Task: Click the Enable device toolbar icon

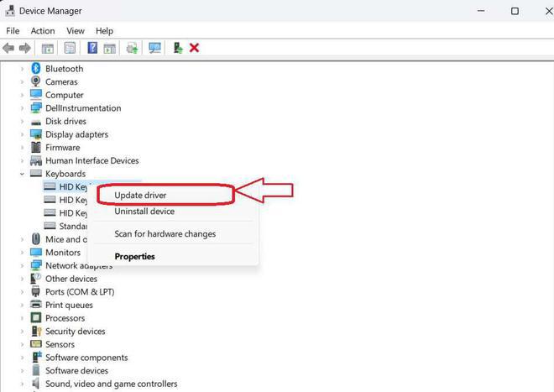Action: [178, 48]
